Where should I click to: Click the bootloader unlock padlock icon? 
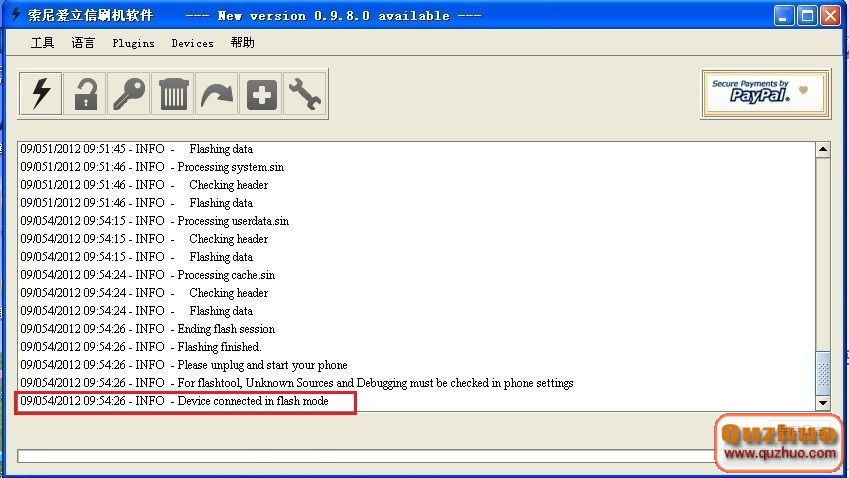point(85,94)
